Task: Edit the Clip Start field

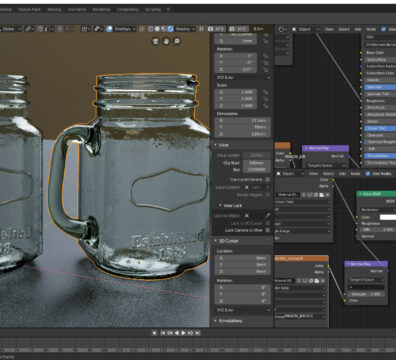Action: pos(256,163)
